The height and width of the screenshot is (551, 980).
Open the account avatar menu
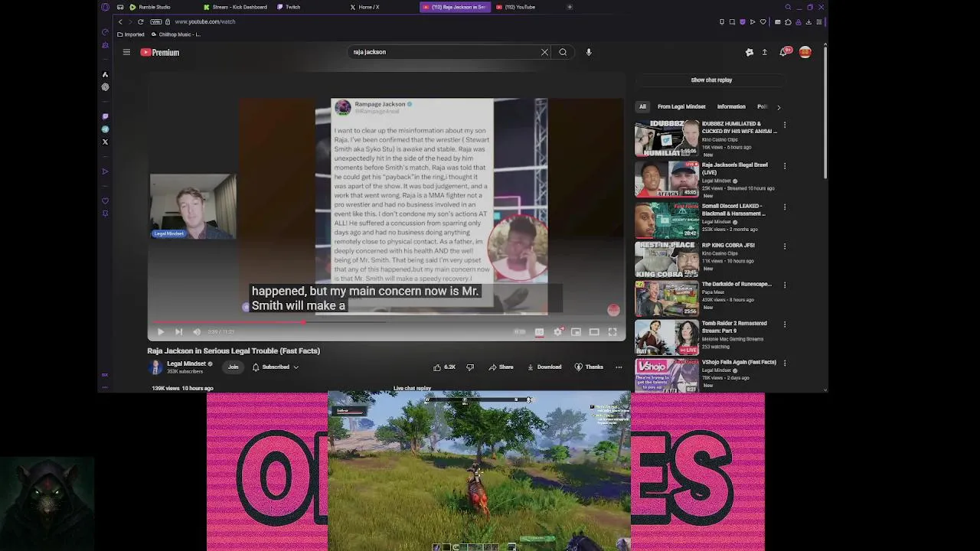[805, 52]
